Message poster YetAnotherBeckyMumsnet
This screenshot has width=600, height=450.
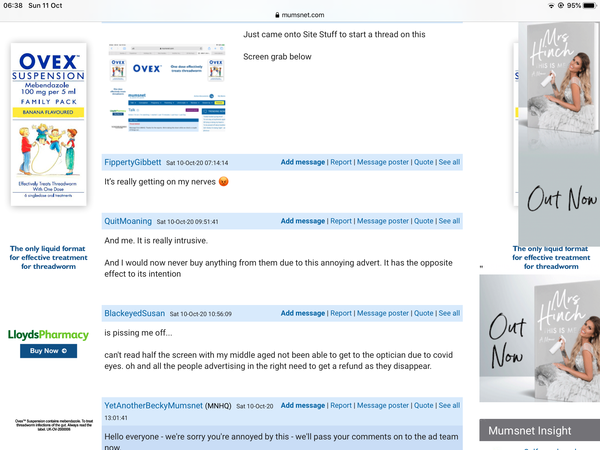pyautogui.click(x=383, y=406)
